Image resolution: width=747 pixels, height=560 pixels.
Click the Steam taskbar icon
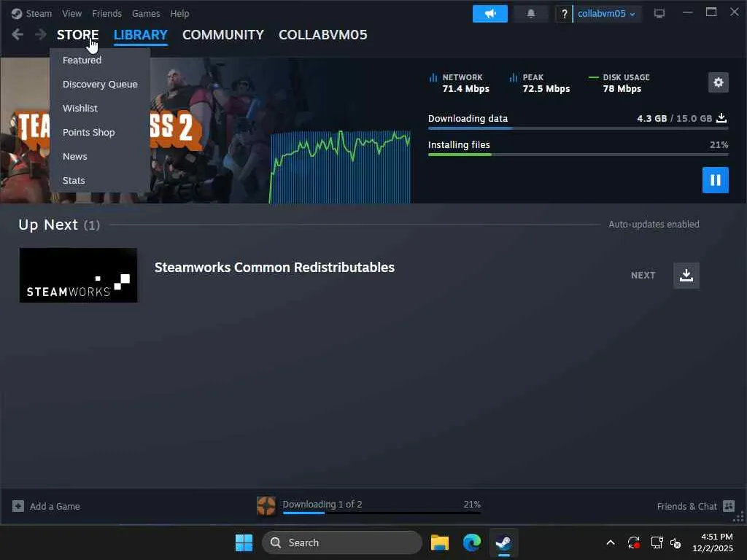pyautogui.click(x=503, y=542)
